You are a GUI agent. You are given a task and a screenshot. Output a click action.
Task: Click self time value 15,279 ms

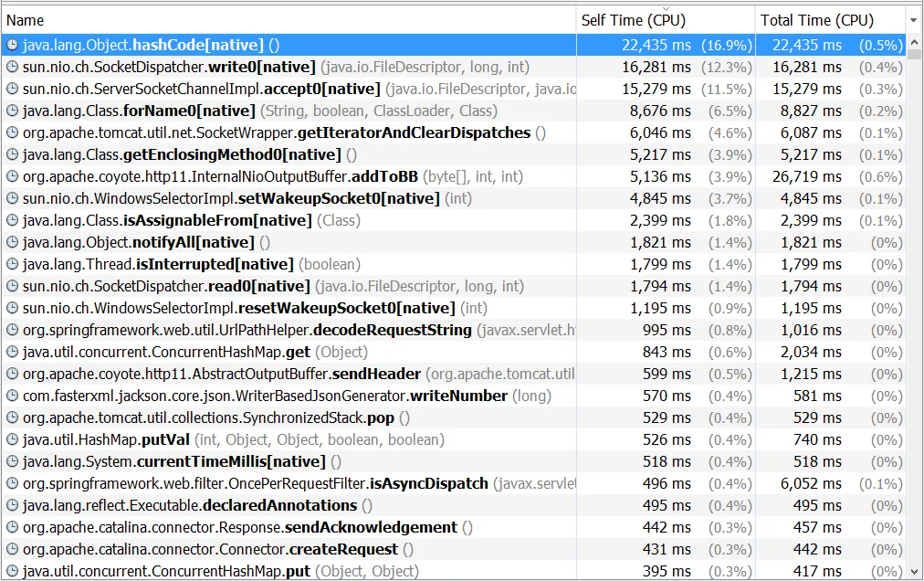click(656, 89)
